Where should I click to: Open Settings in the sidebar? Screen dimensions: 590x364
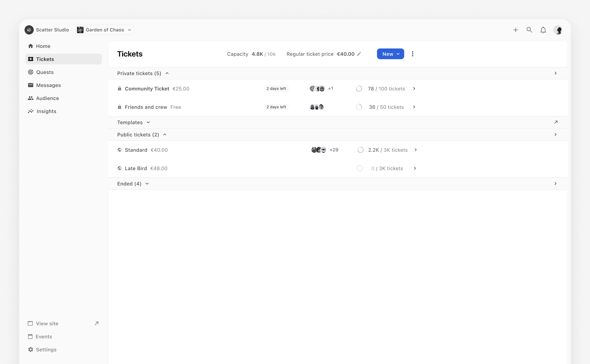pyautogui.click(x=46, y=349)
